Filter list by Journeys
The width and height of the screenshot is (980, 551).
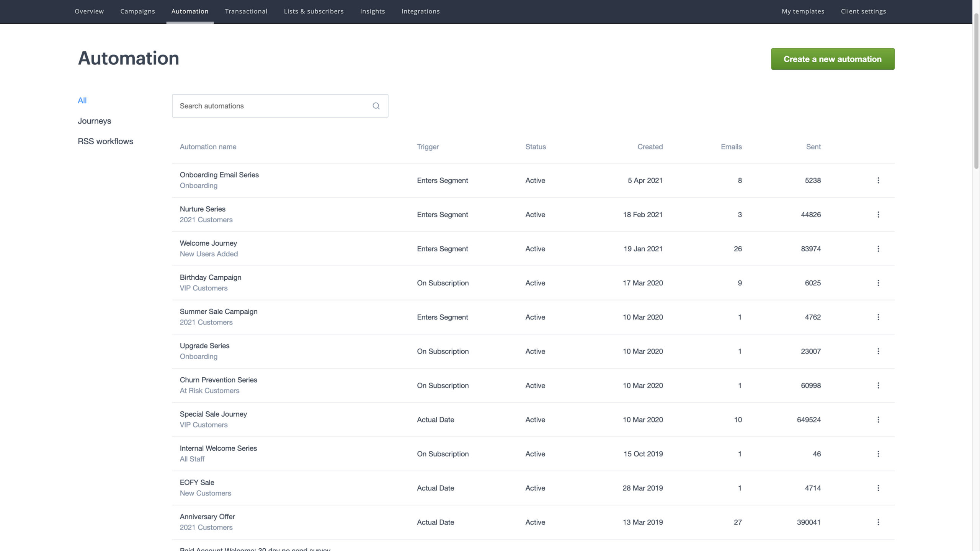pyautogui.click(x=94, y=121)
